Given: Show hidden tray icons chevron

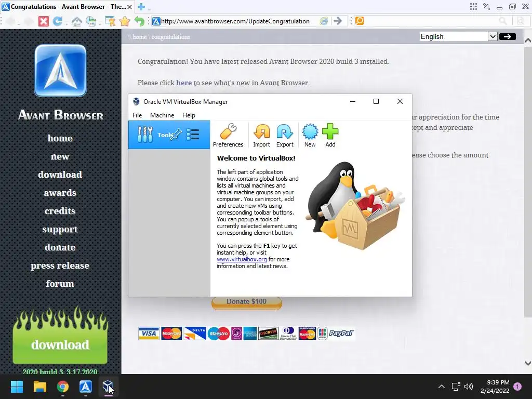Looking at the screenshot, I should coord(442,387).
